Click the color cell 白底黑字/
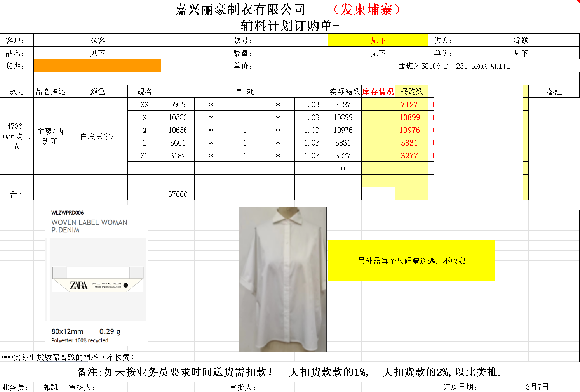The image size is (580, 392). 97,136
